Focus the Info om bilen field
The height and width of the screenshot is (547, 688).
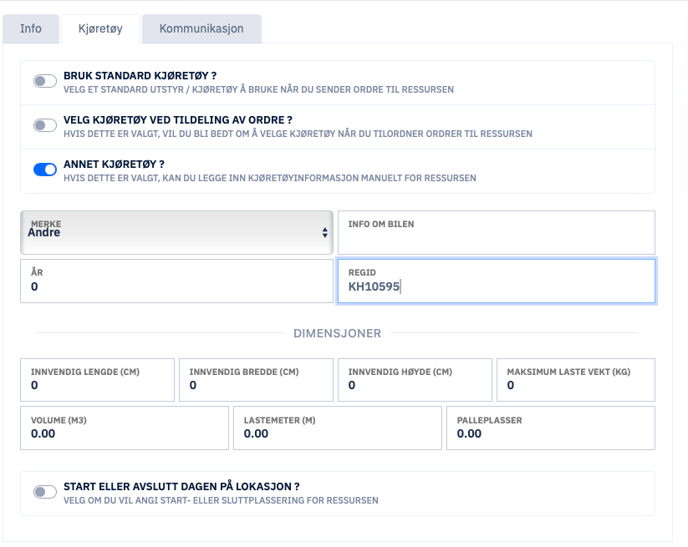pos(496,232)
